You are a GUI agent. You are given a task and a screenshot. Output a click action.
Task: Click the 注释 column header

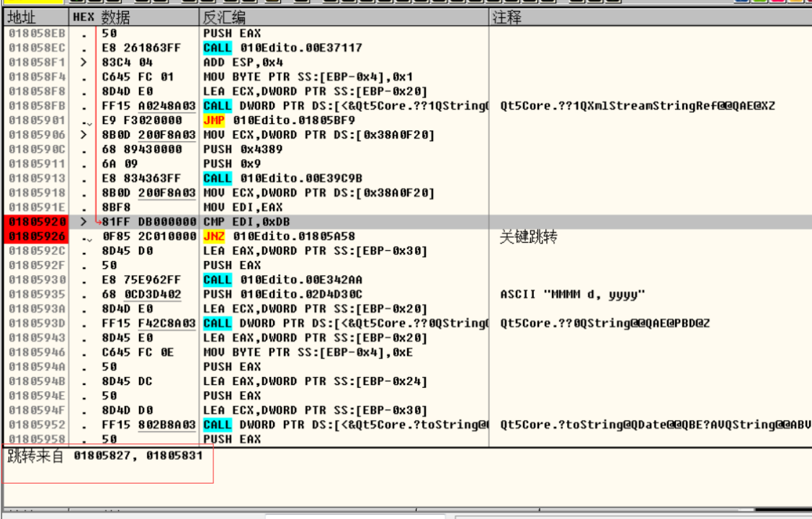click(x=507, y=17)
